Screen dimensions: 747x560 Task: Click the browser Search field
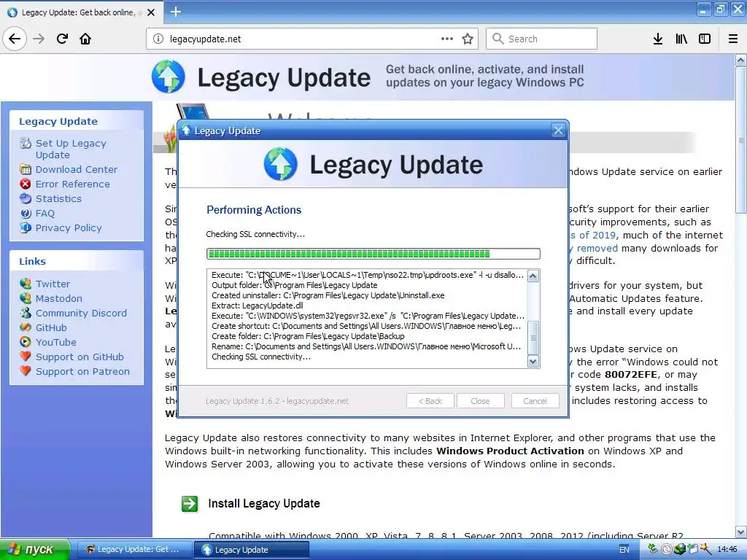coord(541,39)
